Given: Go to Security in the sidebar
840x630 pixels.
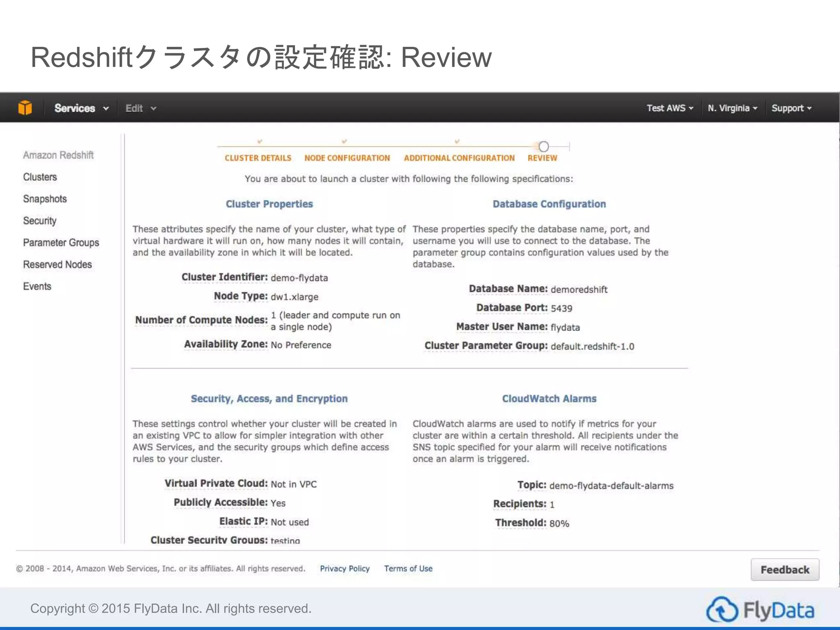Looking at the screenshot, I should pos(39,221).
